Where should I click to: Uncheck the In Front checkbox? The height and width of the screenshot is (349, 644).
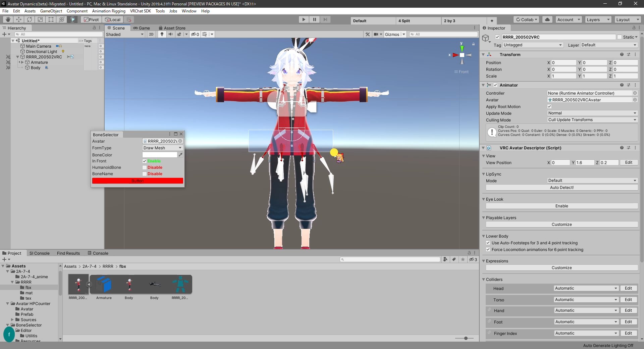pyautogui.click(x=145, y=161)
